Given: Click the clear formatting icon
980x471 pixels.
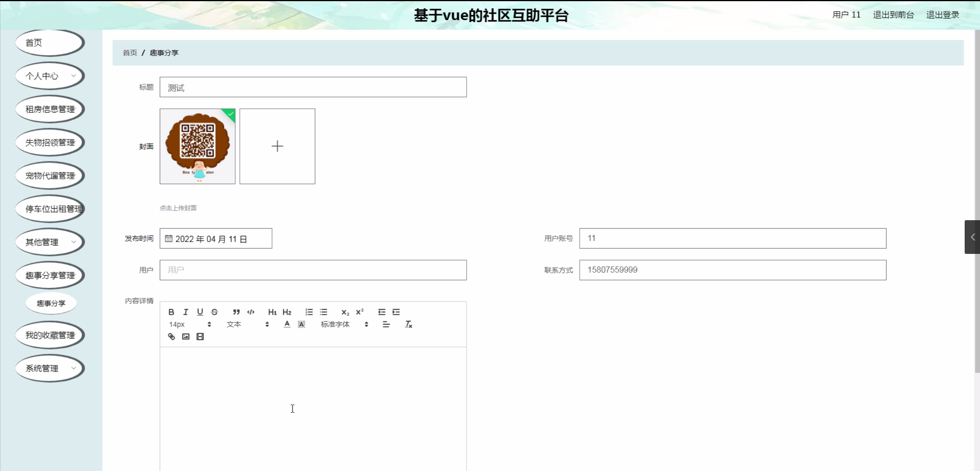Looking at the screenshot, I should tap(408, 324).
